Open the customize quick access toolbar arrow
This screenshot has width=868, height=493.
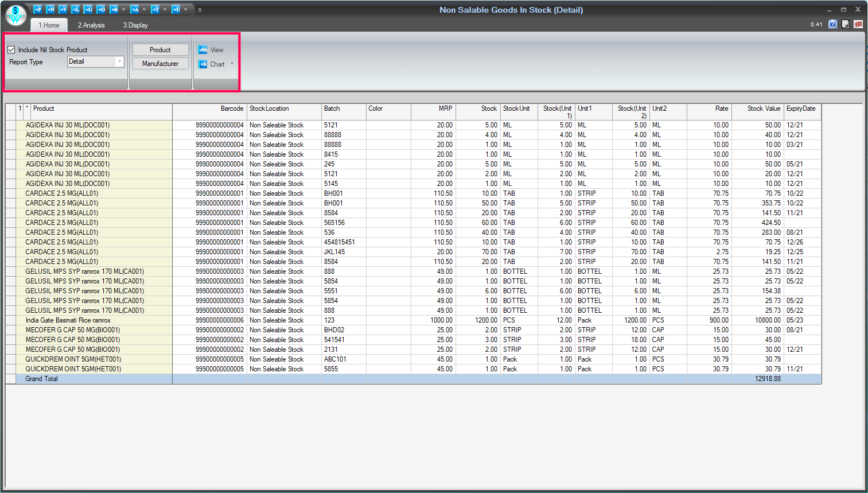pyautogui.click(x=200, y=10)
